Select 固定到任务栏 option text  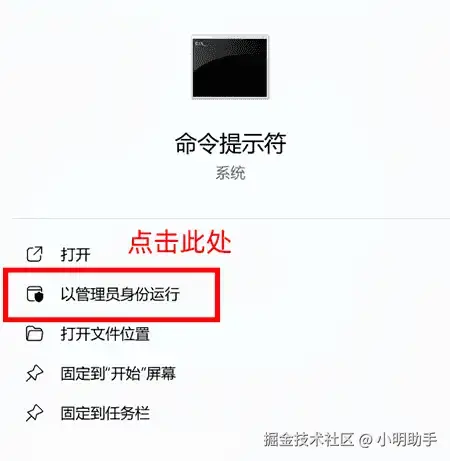[105, 413]
